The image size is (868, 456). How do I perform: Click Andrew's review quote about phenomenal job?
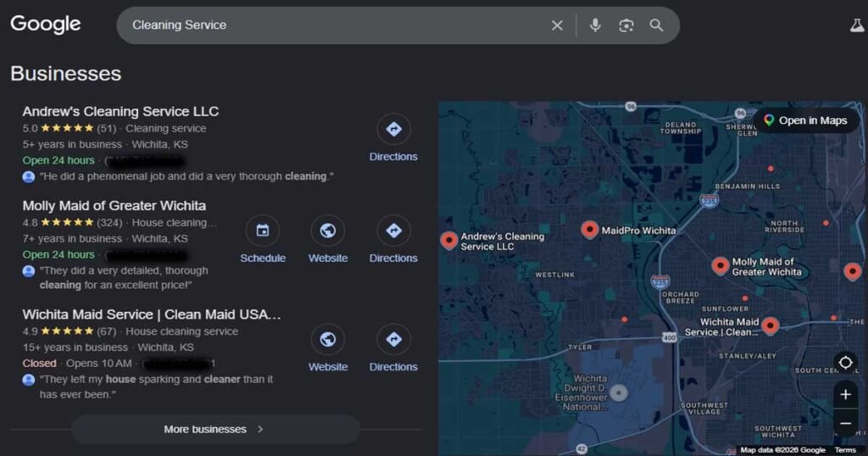click(x=186, y=176)
